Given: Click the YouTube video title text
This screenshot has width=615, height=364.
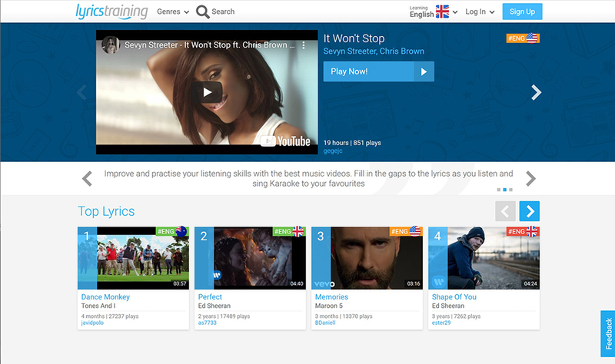Looking at the screenshot, I should click(209, 45).
